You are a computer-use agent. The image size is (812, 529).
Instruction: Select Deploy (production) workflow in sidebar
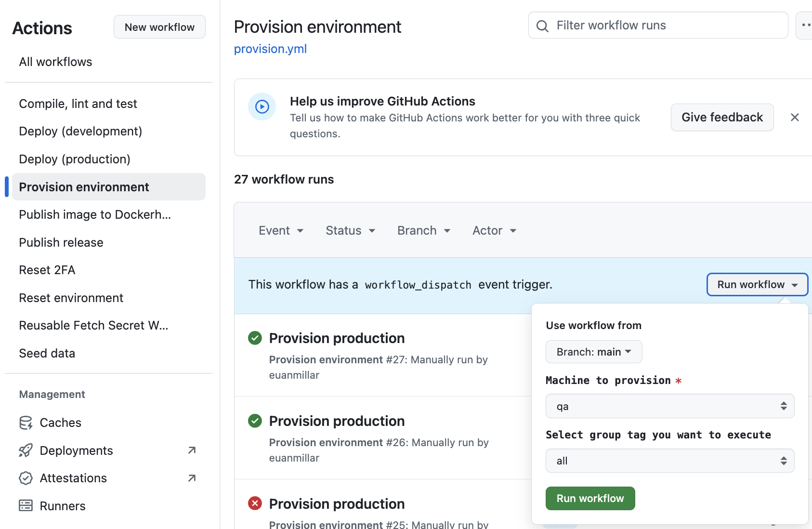tap(75, 159)
